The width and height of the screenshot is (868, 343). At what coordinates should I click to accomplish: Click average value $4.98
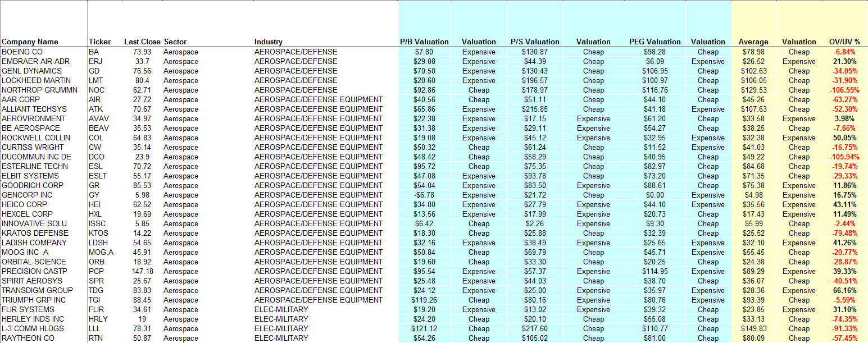pyautogui.click(x=753, y=195)
